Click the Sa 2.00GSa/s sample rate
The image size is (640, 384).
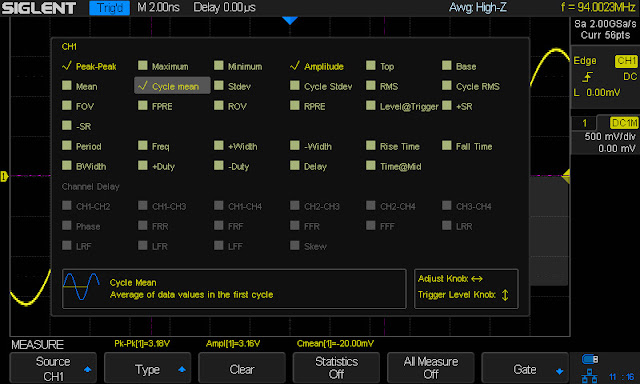click(605, 24)
